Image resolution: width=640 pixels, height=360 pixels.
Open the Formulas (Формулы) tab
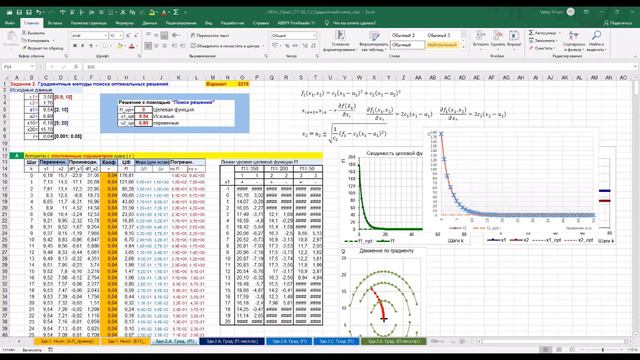click(124, 23)
